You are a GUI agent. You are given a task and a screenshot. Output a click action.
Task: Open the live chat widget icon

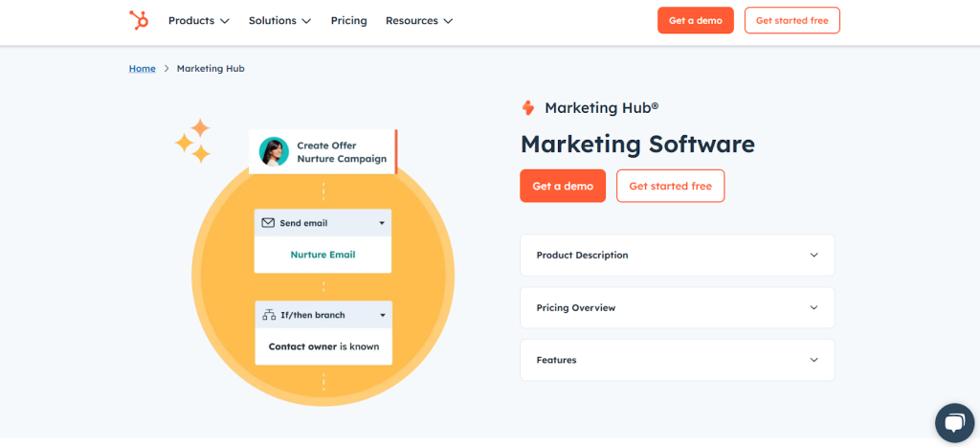tap(954, 423)
